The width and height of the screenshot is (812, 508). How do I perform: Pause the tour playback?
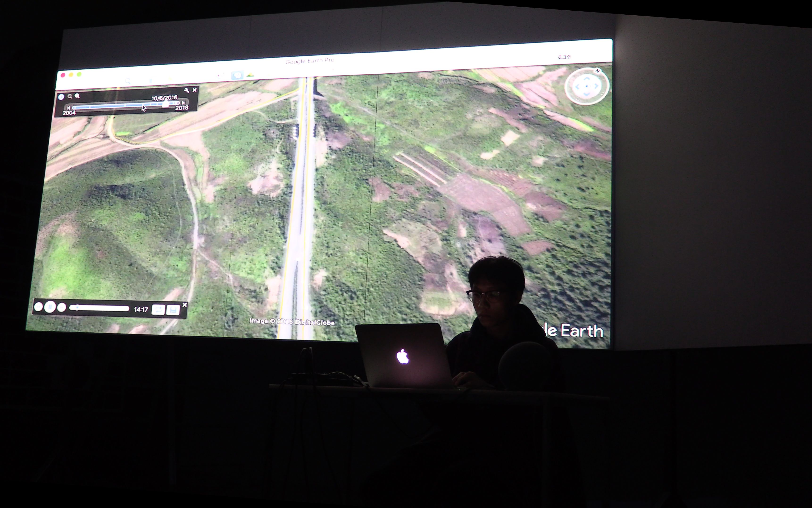(50, 307)
